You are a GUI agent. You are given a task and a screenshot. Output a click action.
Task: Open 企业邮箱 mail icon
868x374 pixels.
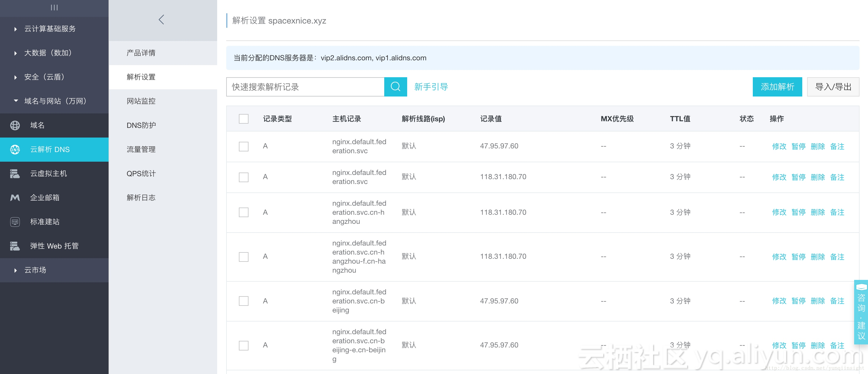(x=15, y=198)
